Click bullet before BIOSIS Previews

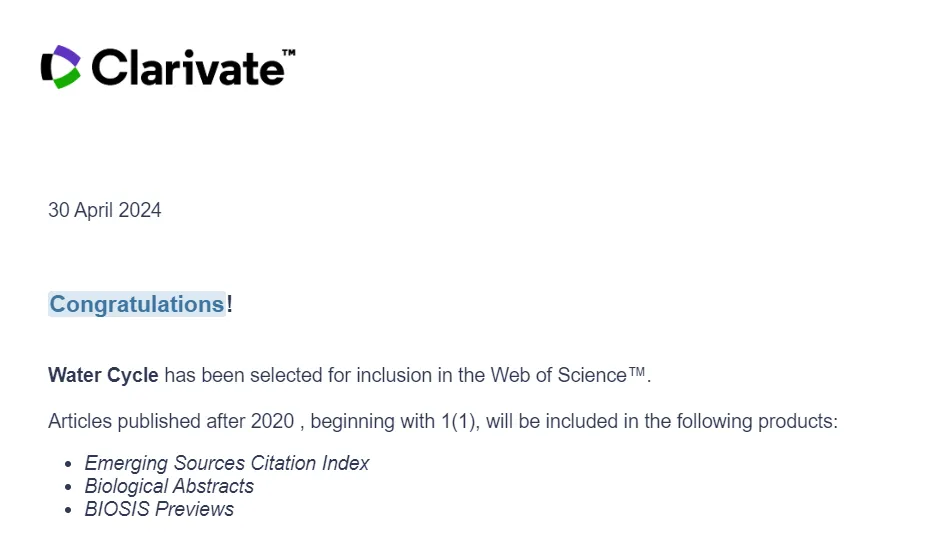(x=68, y=510)
